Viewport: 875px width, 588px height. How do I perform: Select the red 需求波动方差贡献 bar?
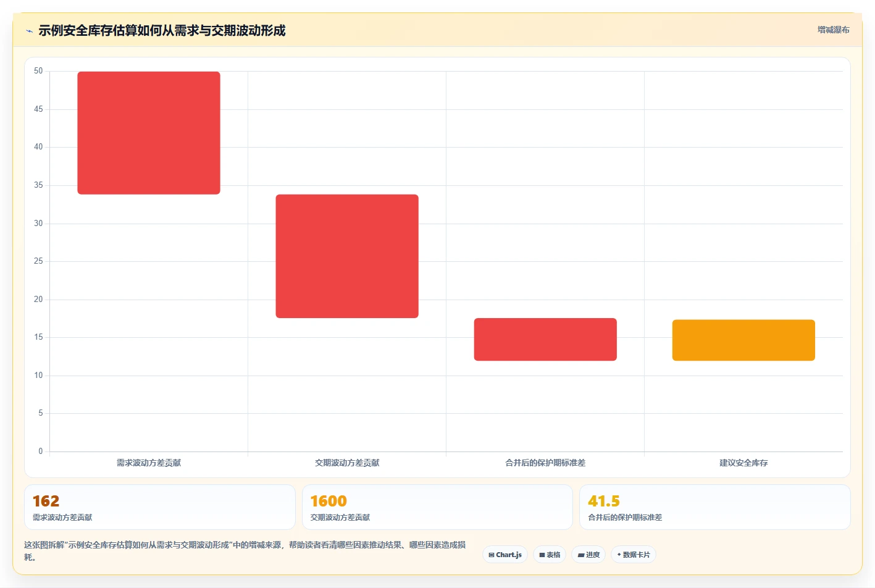(149, 133)
